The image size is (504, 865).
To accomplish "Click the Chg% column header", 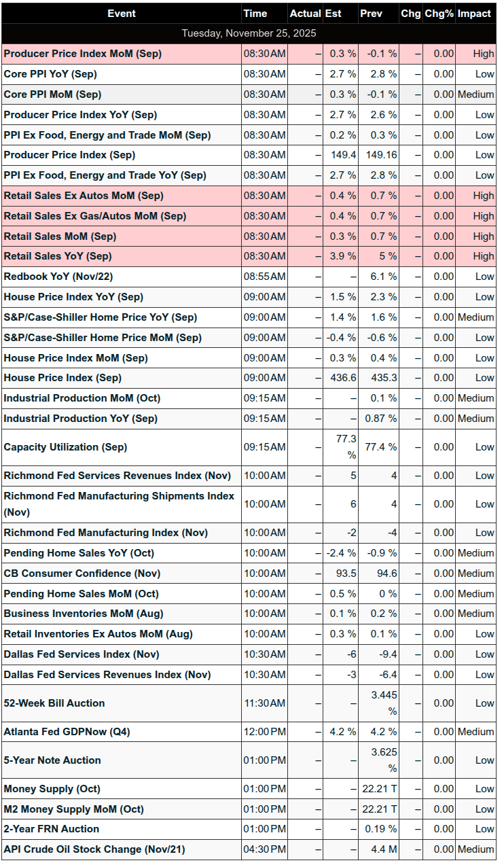I will point(439,14).
